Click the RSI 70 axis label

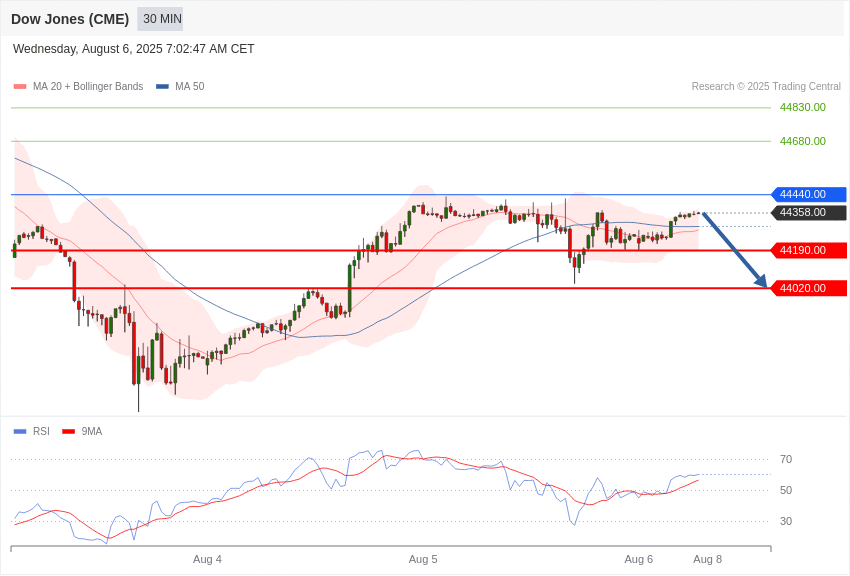point(786,459)
